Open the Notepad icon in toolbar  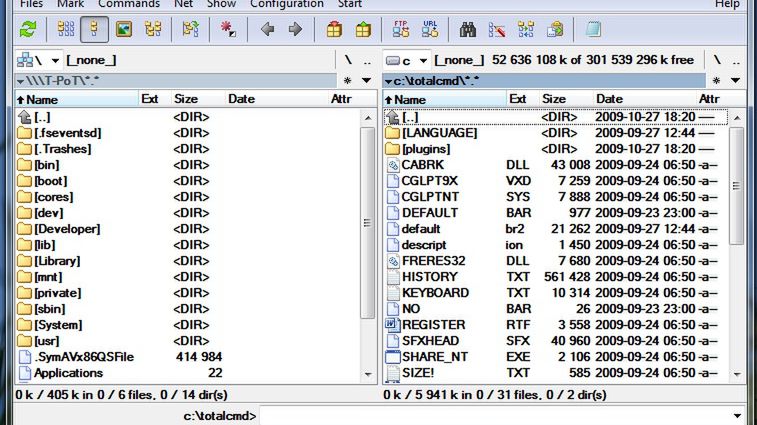[x=593, y=30]
